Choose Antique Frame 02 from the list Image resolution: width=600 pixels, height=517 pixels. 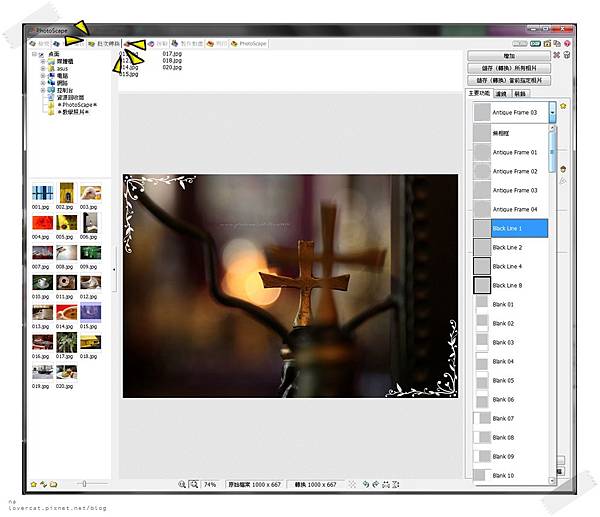tap(510, 171)
